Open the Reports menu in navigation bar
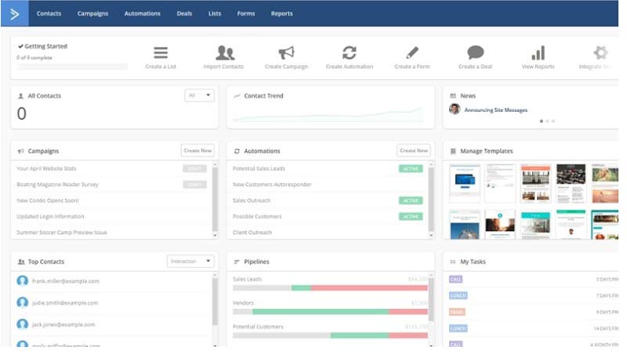This screenshot has width=627, height=364. tap(281, 13)
